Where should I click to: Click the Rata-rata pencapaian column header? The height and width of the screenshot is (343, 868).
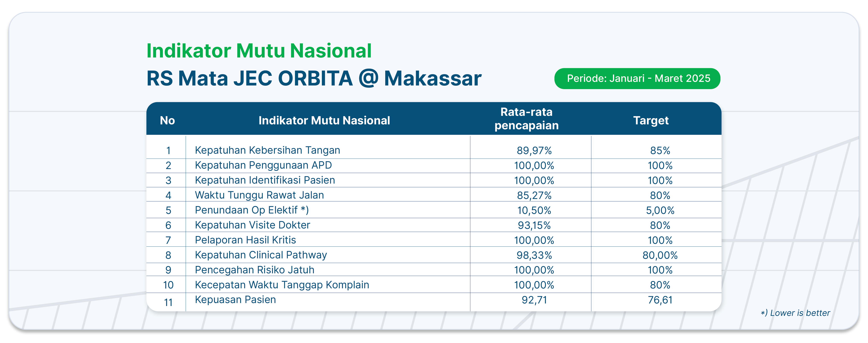(x=526, y=118)
